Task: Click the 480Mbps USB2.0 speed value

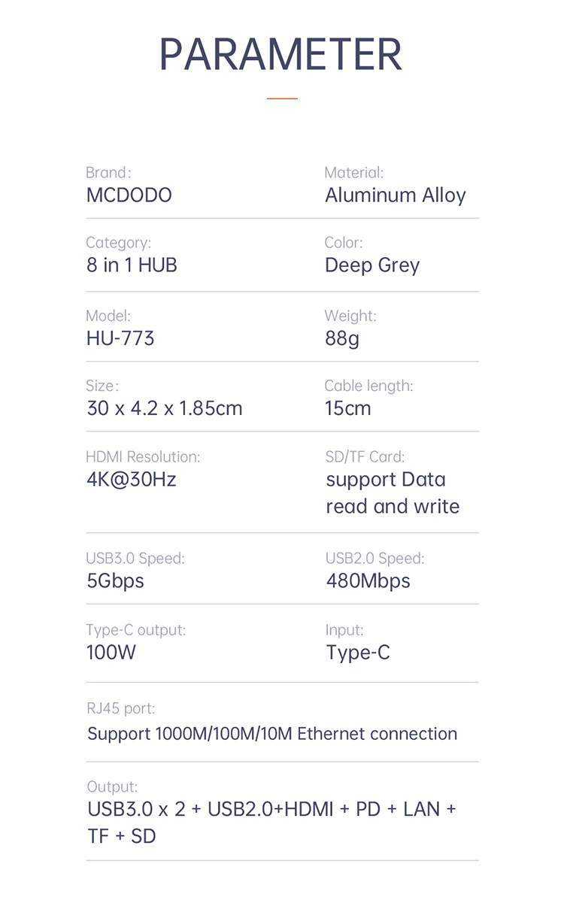Action: click(368, 581)
